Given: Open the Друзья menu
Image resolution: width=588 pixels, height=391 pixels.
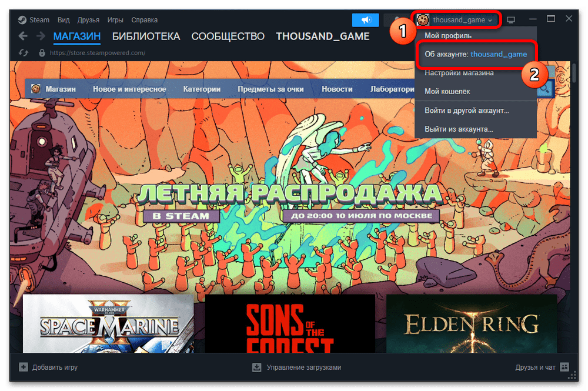Looking at the screenshot, I should (x=88, y=20).
